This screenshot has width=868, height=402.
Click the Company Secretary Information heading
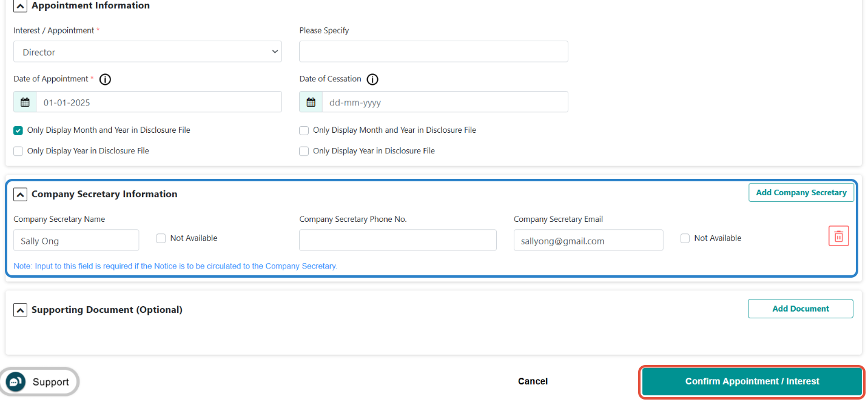coord(104,194)
